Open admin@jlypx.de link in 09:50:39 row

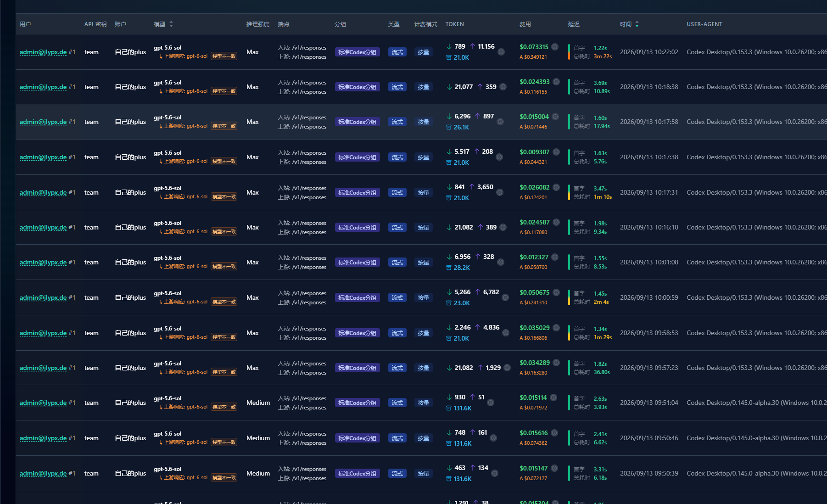[43, 473]
